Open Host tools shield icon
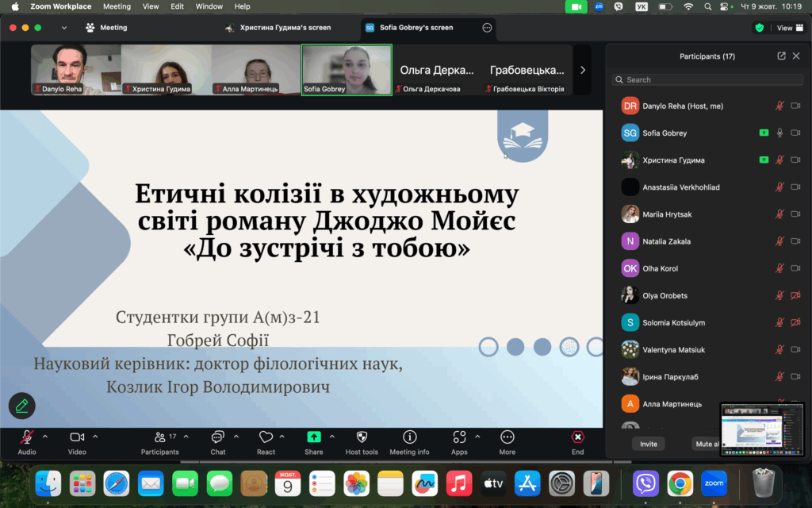This screenshot has height=508, width=812. click(x=362, y=437)
